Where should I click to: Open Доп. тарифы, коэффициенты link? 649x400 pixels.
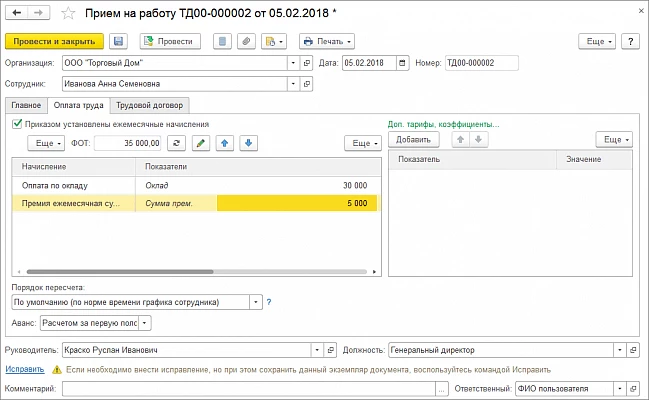(443, 124)
